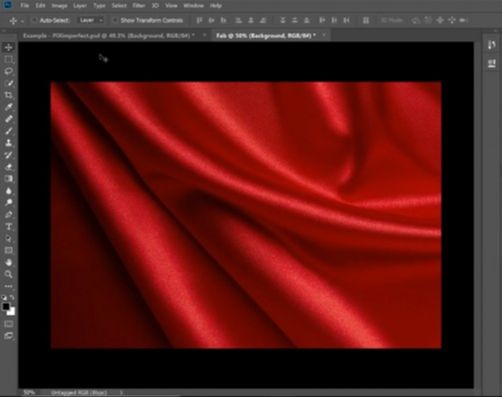Open the Layer menu

tap(80, 6)
